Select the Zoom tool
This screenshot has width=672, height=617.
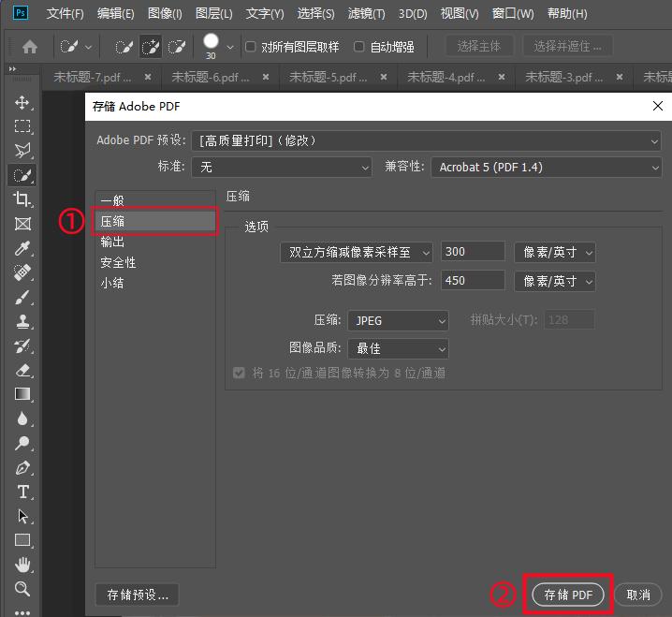tap(22, 589)
